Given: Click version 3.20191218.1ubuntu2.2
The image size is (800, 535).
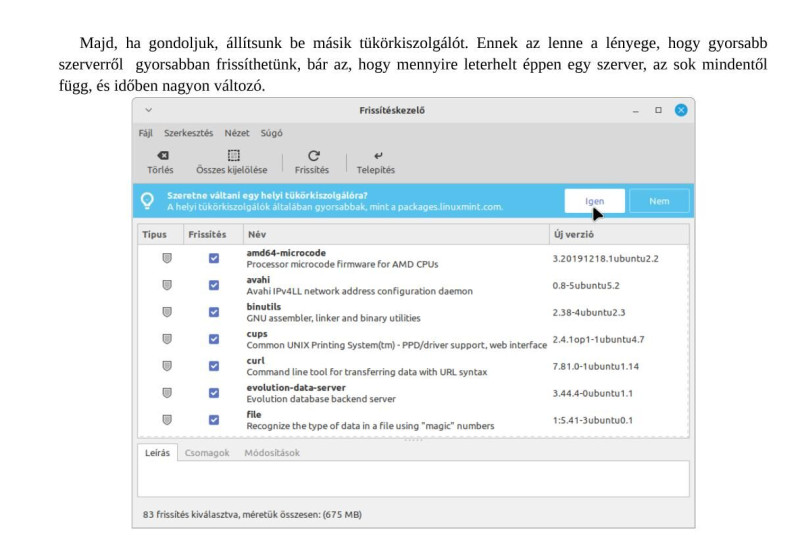Looking at the screenshot, I should pyautogui.click(x=605, y=259).
